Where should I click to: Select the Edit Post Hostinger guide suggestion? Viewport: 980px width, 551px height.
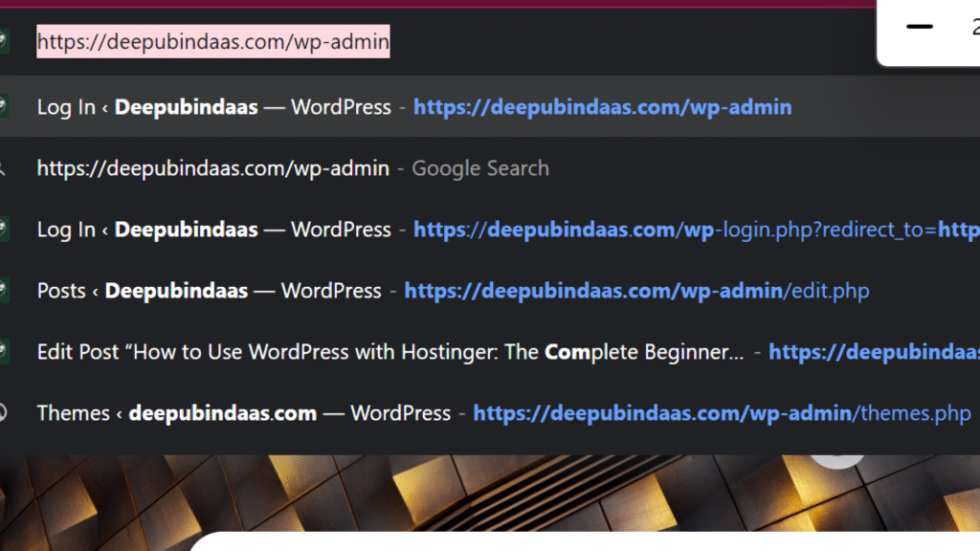(x=390, y=352)
